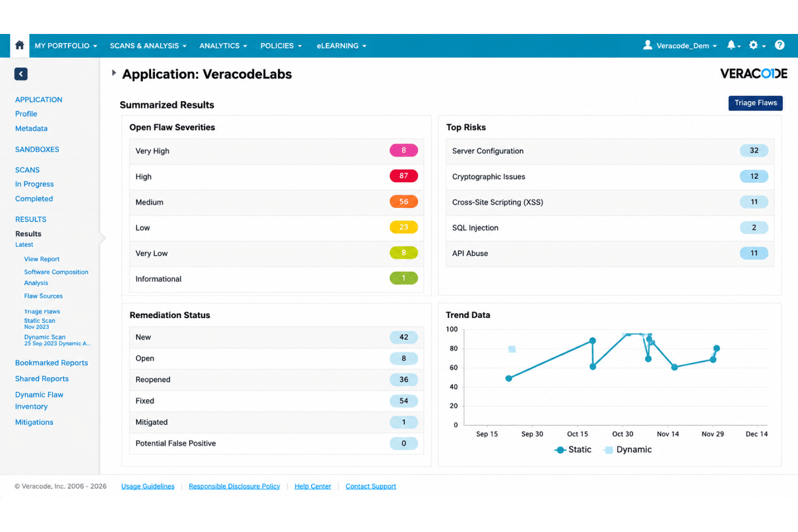
Task: Open Flaw Sources in the sidebar
Action: [x=43, y=296]
